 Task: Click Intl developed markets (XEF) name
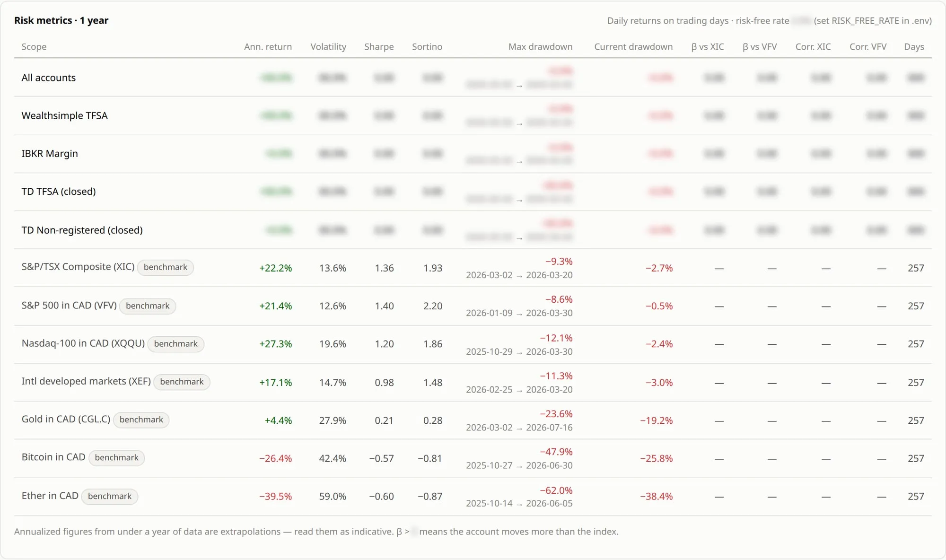tap(86, 381)
